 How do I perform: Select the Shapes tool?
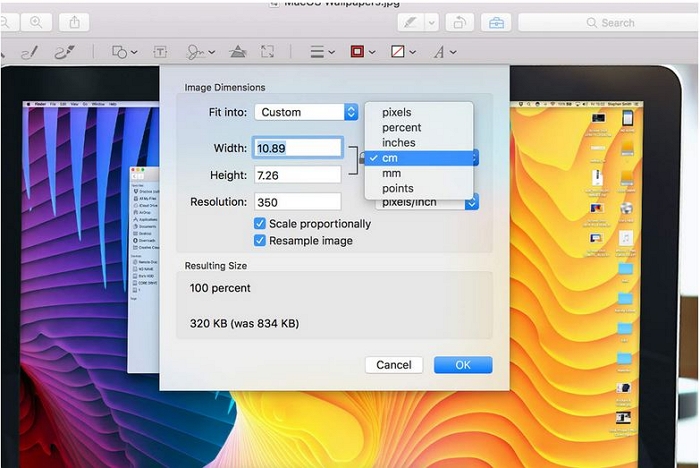122,52
